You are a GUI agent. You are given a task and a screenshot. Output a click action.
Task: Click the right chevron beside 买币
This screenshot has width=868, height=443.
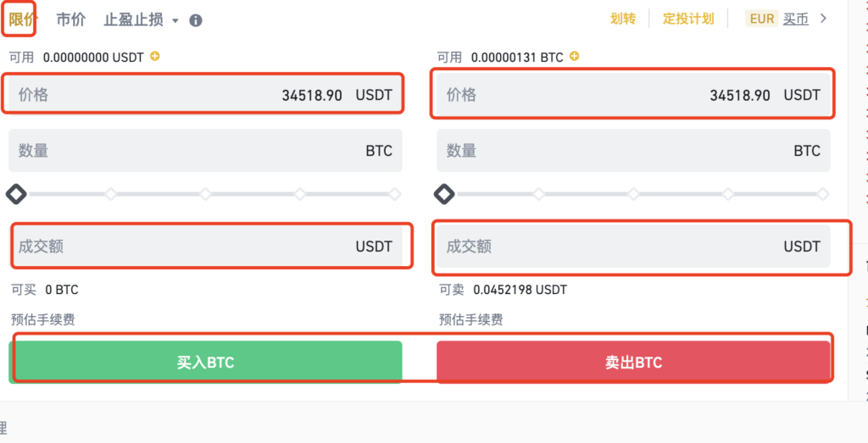[x=823, y=19]
